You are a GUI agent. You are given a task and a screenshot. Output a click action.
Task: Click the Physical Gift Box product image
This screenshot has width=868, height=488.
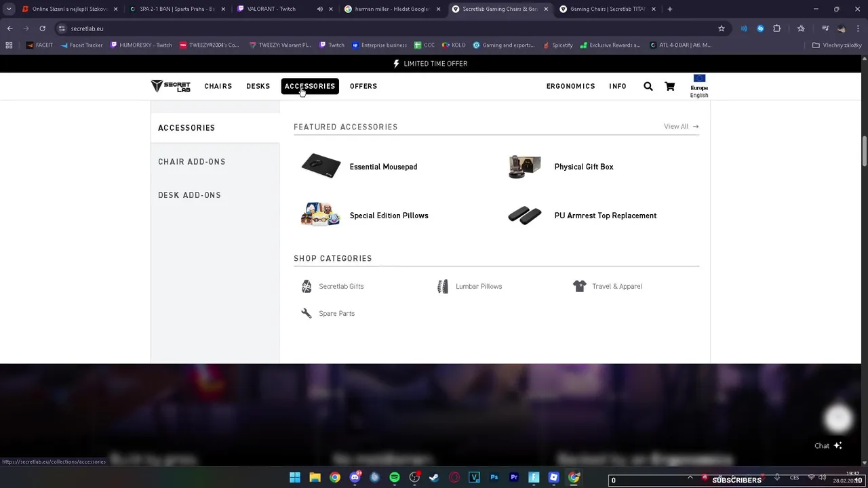[525, 167]
